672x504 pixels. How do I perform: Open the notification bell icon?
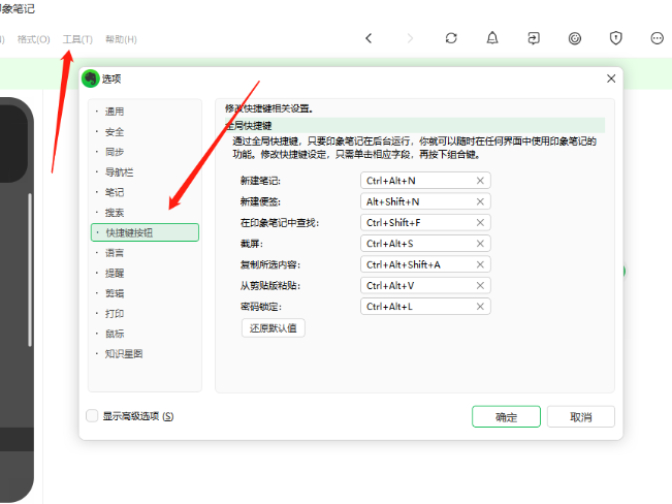pyautogui.click(x=492, y=39)
